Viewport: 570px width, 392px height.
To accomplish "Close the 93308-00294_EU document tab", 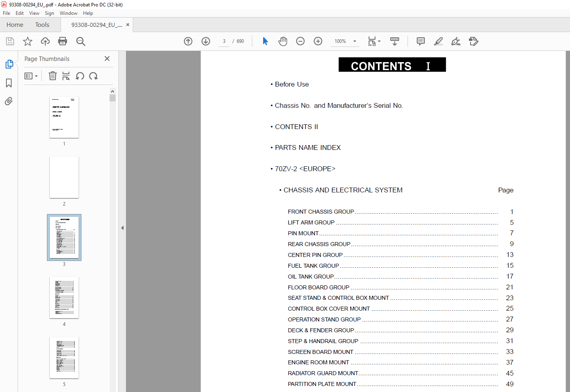I will (x=128, y=25).
